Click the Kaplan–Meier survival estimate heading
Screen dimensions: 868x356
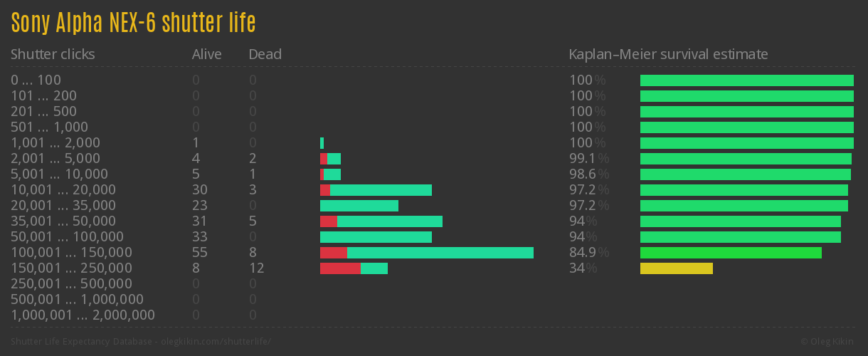(668, 54)
